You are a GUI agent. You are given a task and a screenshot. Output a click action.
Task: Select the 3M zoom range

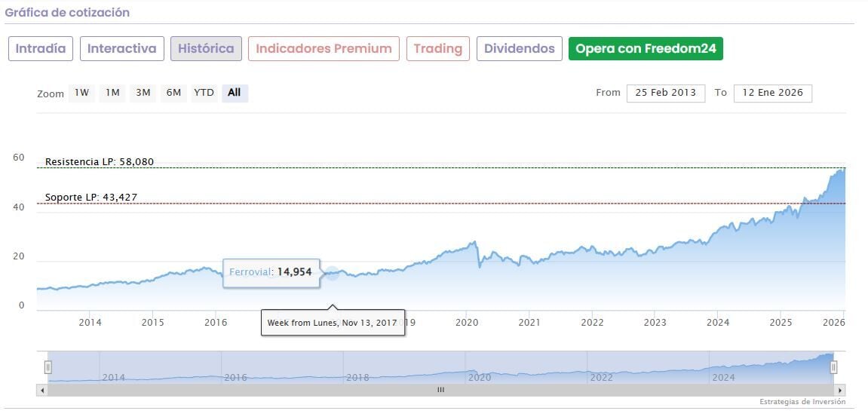[x=143, y=93]
